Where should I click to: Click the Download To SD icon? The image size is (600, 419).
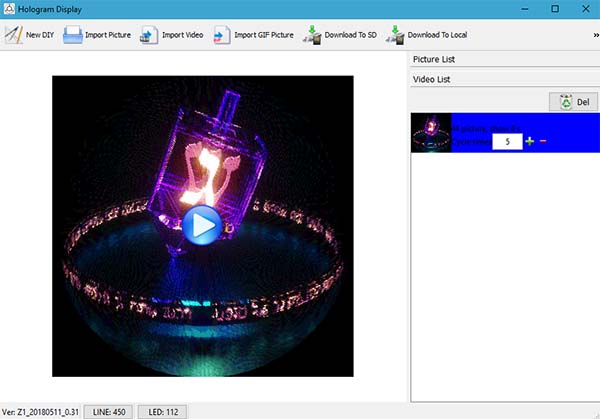click(312, 35)
